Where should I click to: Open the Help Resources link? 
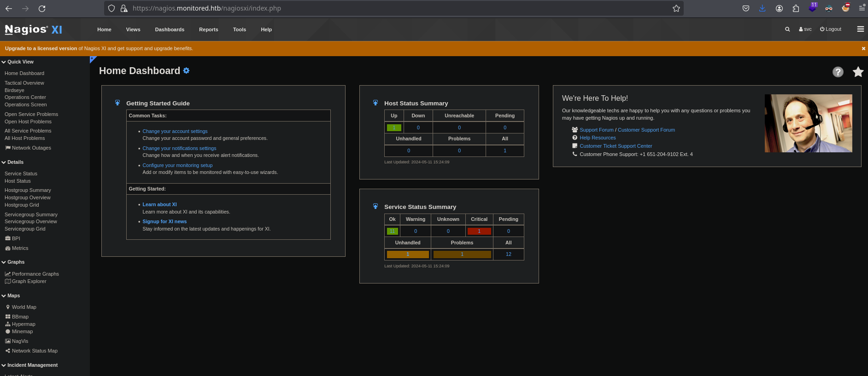coord(598,138)
